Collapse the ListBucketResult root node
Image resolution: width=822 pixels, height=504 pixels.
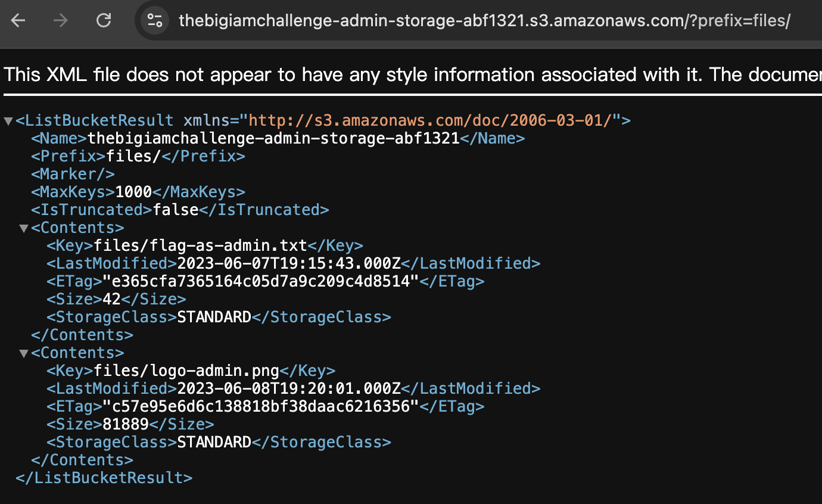click(8, 121)
